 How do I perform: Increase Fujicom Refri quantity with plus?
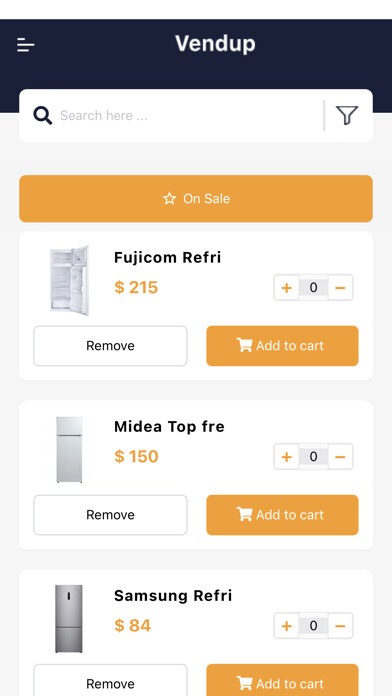[286, 288]
